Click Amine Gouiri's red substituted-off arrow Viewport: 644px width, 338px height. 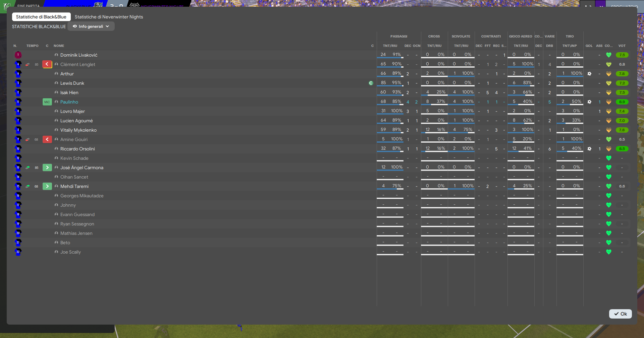pos(47,139)
